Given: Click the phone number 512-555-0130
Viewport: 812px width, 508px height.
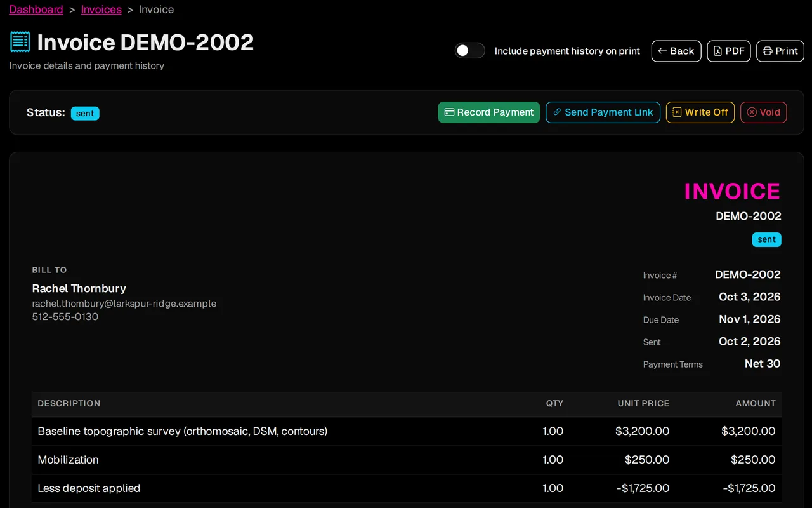Looking at the screenshot, I should point(65,317).
